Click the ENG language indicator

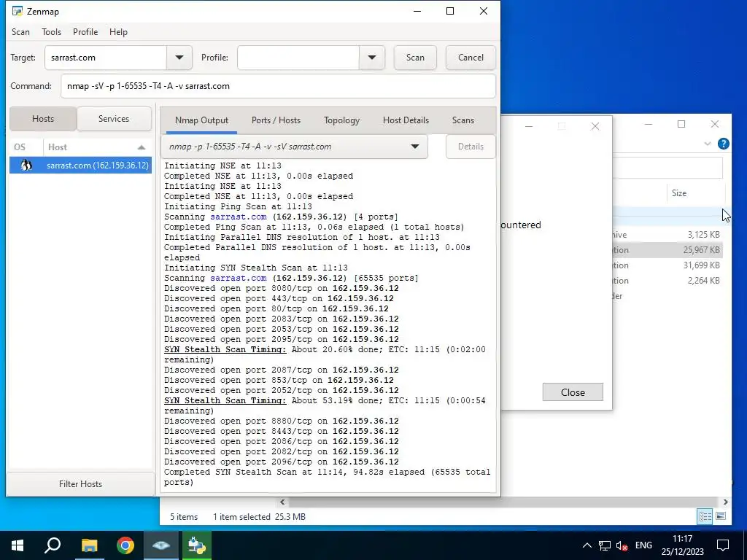point(643,545)
